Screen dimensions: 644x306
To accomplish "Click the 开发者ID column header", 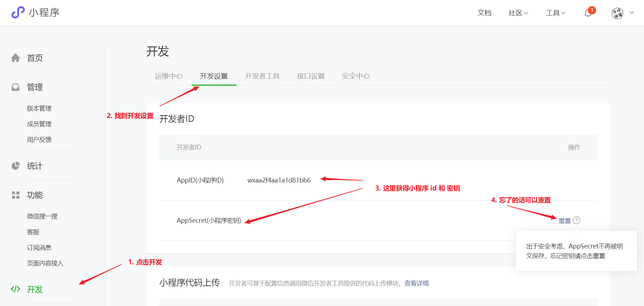I will click(189, 147).
